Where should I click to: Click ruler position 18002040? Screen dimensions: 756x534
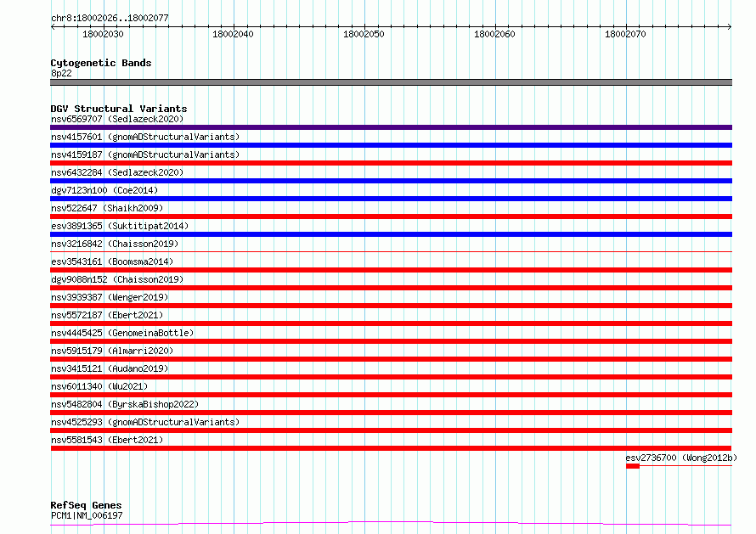coord(233,34)
